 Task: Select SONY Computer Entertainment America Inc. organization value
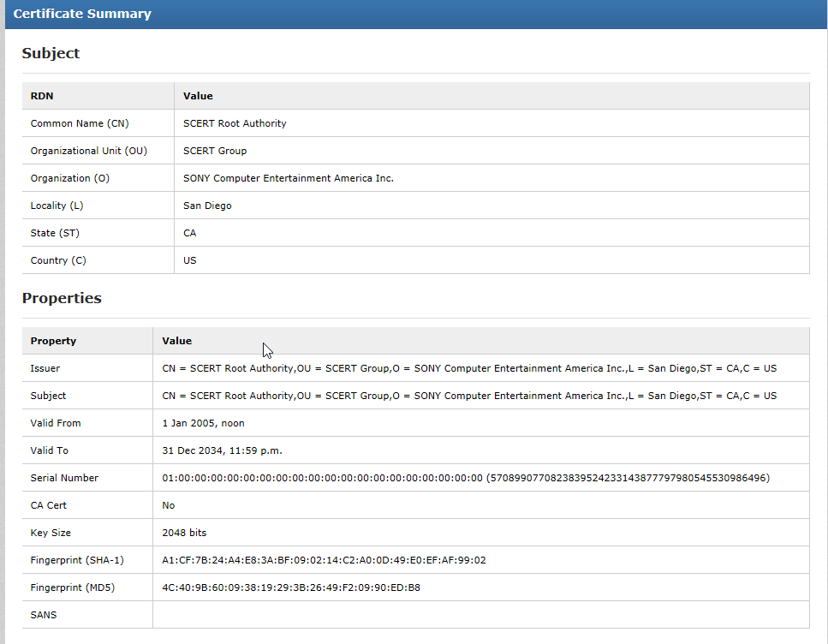pyautogui.click(x=289, y=178)
